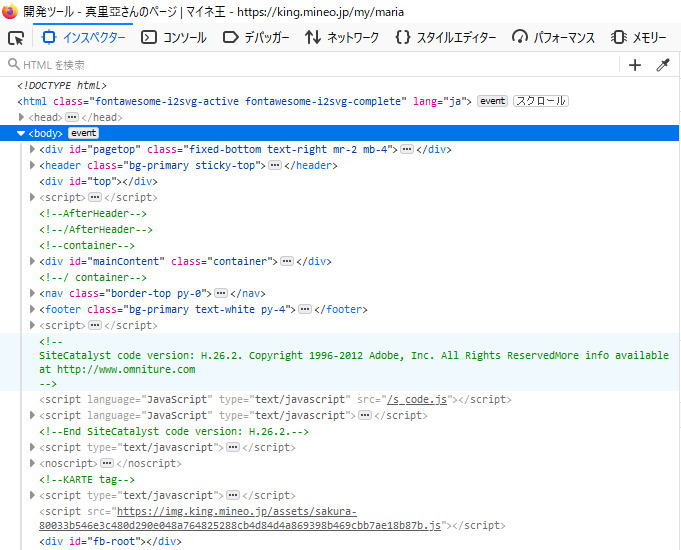Image resolution: width=681 pixels, height=550 pixels.
Task: Toggle the スクロール badge on html element
Action: pyautogui.click(x=540, y=101)
